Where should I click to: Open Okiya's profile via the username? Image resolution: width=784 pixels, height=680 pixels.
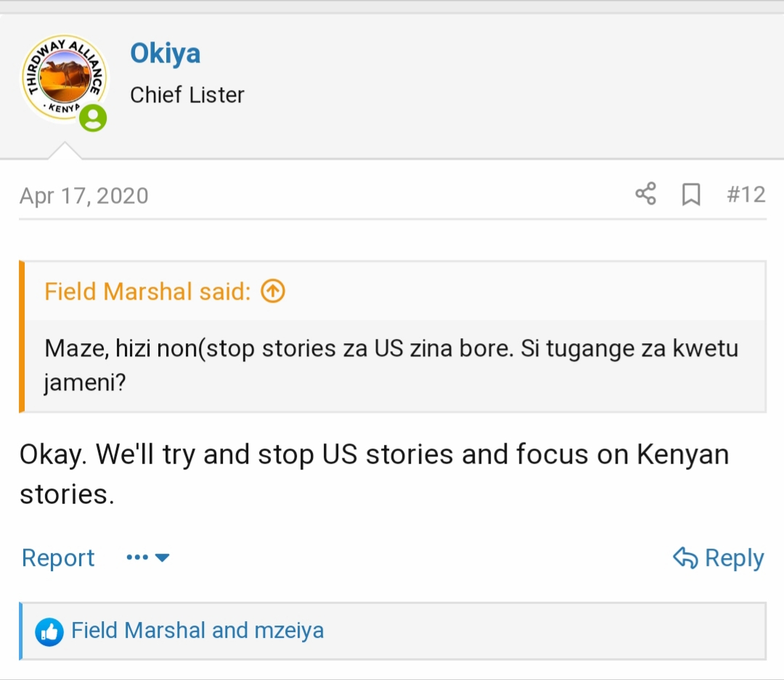165,54
